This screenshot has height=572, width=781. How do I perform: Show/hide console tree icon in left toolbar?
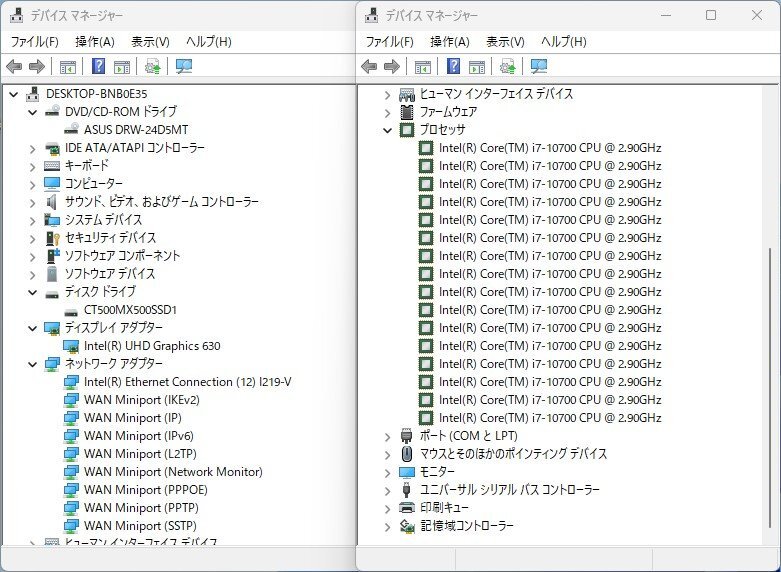point(68,66)
